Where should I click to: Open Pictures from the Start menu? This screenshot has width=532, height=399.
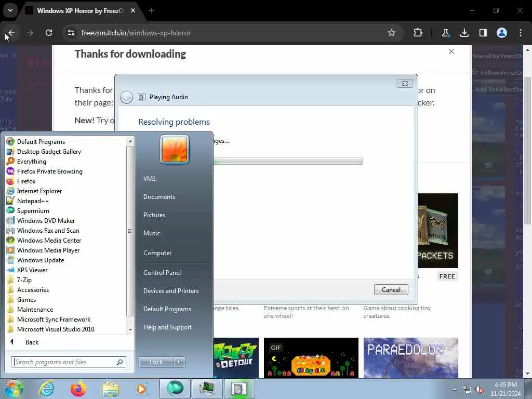click(x=154, y=215)
